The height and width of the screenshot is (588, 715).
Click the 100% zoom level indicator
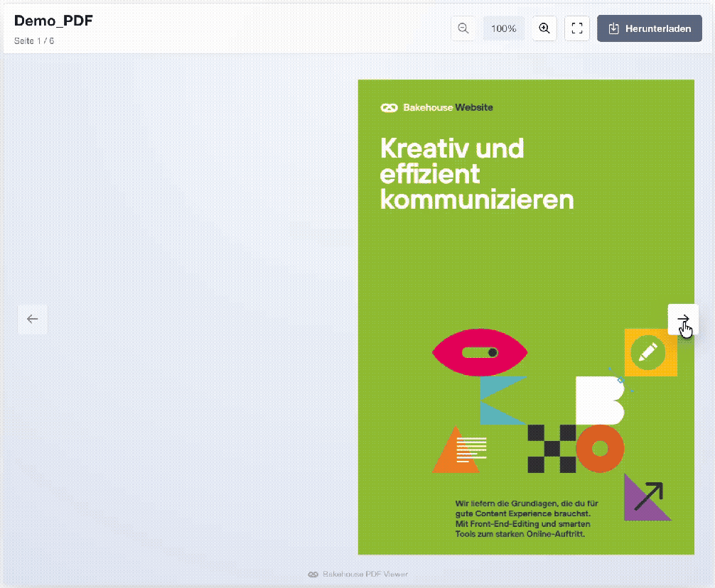point(503,28)
